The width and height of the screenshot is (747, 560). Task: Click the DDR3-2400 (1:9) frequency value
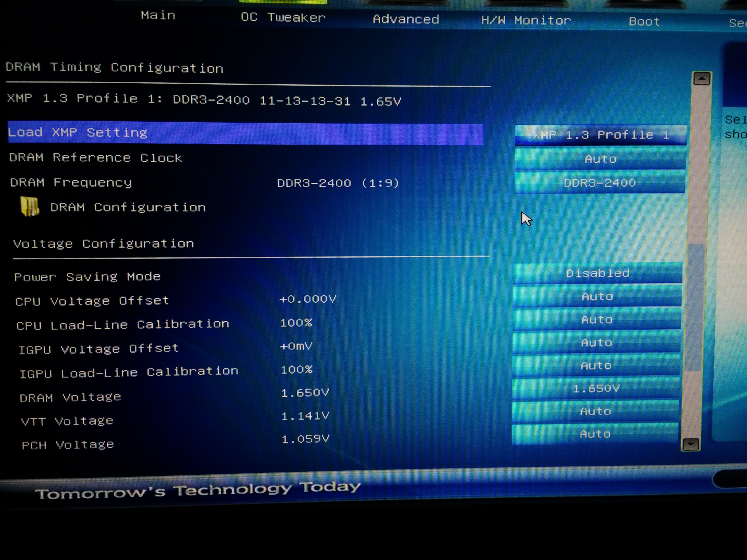click(338, 183)
